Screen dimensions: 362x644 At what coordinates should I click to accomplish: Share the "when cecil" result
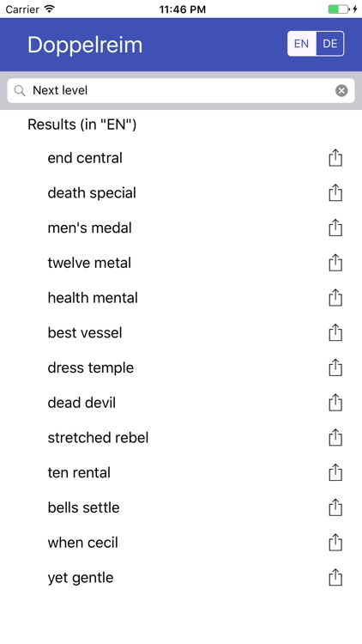pyautogui.click(x=335, y=542)
